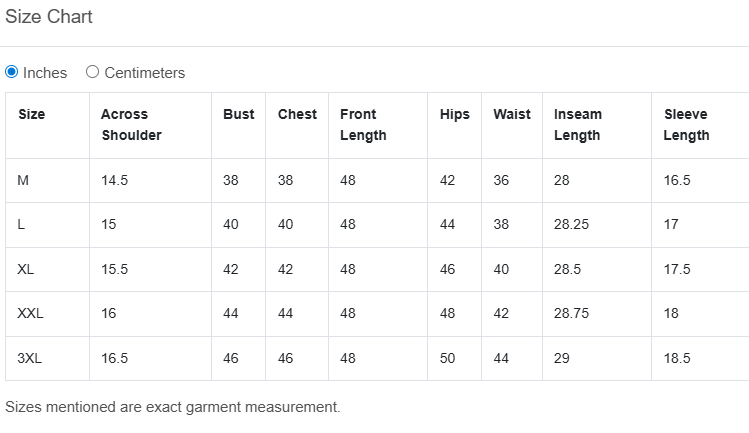Select the M size row
This screenshot has height=433, width=749.
point(23,181)
